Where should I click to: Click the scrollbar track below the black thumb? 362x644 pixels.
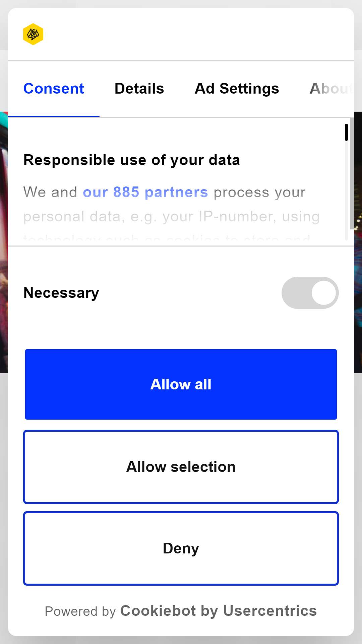346,191
